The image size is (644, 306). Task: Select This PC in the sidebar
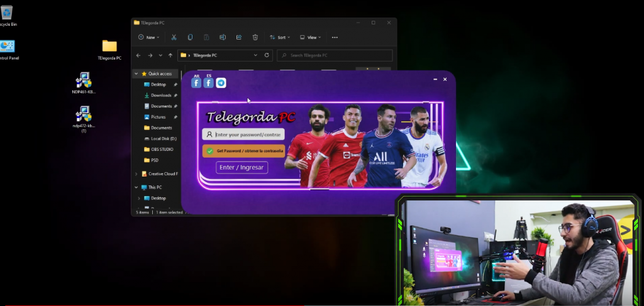[152, 187]
